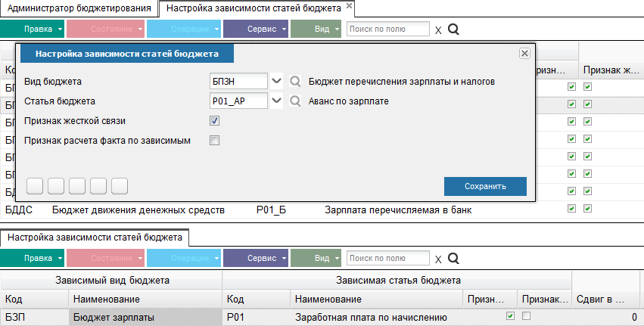Click the Сдвиг в … column header
644x326 pixels.
pyautogui.click(x=606, y=300)
